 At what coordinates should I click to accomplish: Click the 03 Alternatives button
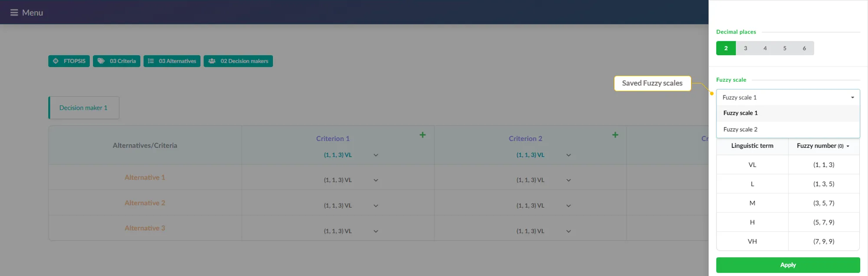[x=172, y=61]
